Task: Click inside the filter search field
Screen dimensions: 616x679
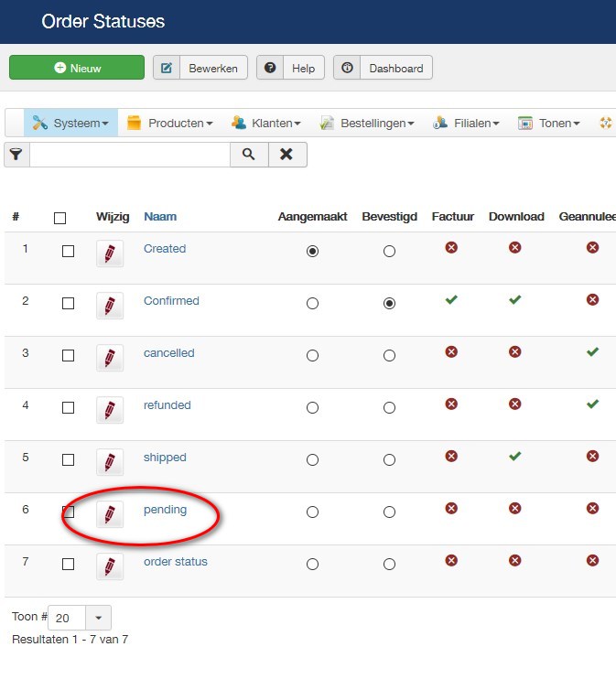Action: (130, 154)
